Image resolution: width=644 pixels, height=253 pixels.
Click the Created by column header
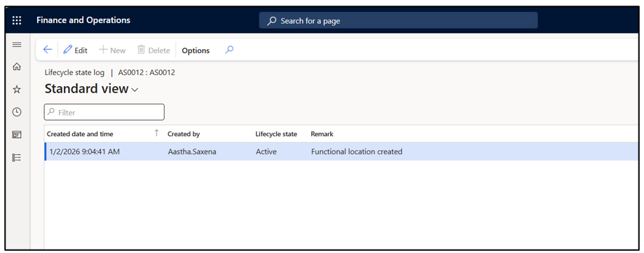pyautogui.click(x=184, y=134)
